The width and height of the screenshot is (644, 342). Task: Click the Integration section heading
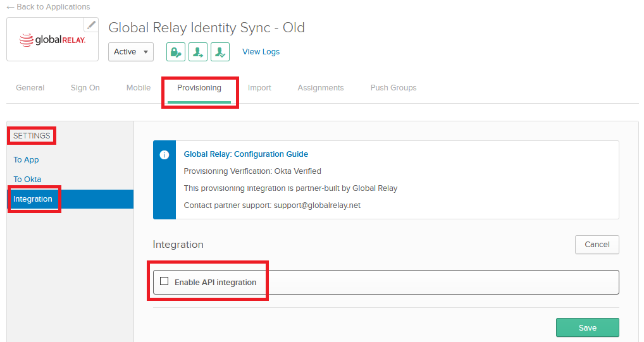coord(178,245)
